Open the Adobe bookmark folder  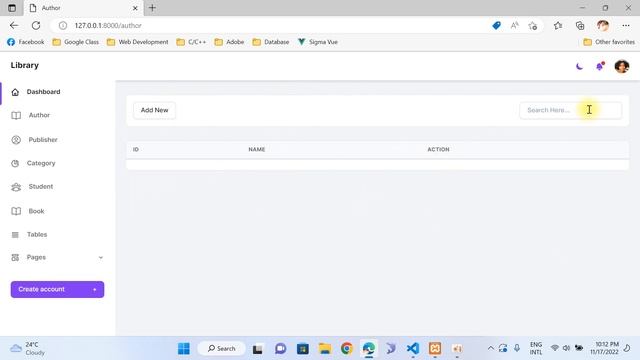229,42
